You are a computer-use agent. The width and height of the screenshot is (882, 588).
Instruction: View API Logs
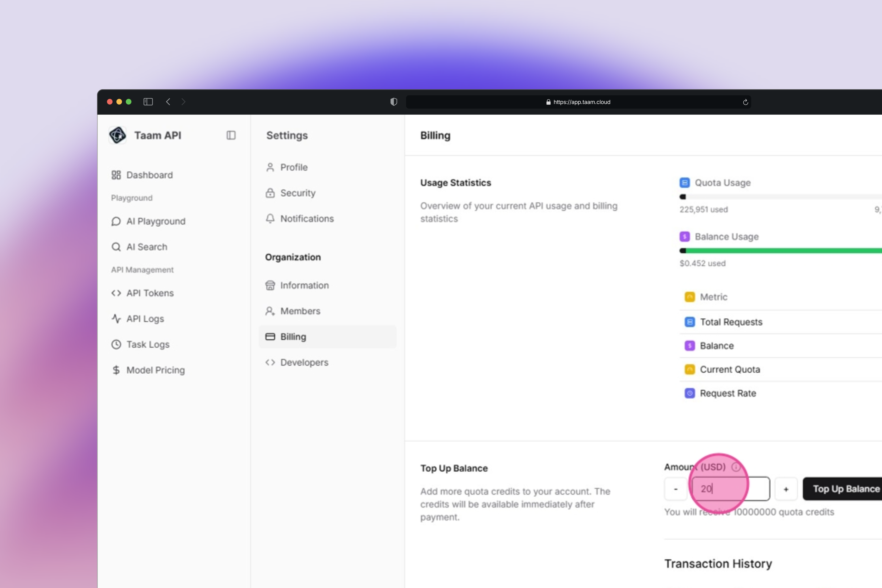click(145, 319)
